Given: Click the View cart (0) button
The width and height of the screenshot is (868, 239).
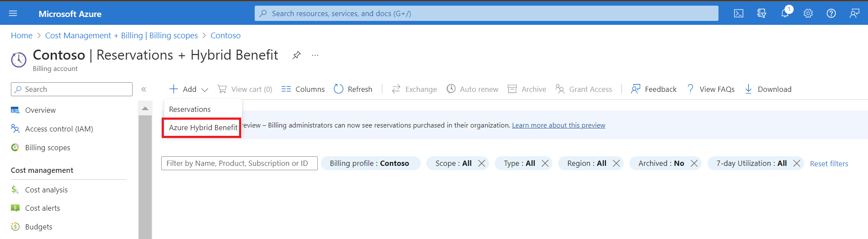Looking at the screenshot, I should point(245,89).
